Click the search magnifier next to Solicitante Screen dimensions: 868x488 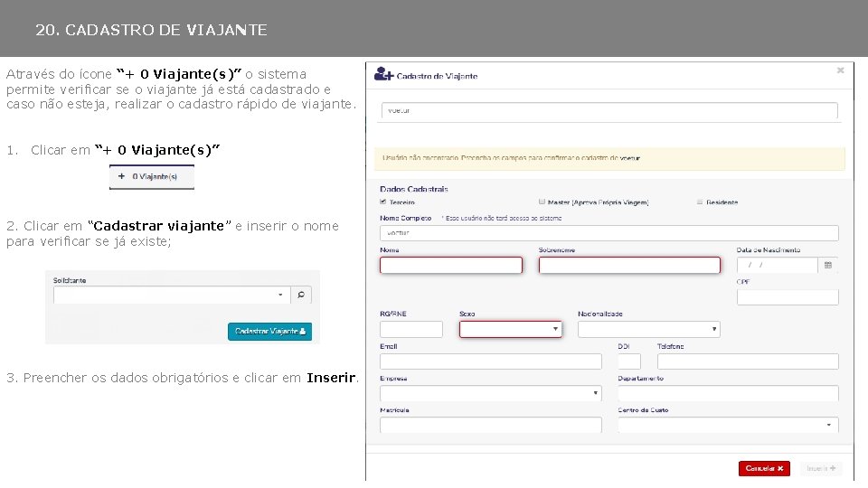300,295
